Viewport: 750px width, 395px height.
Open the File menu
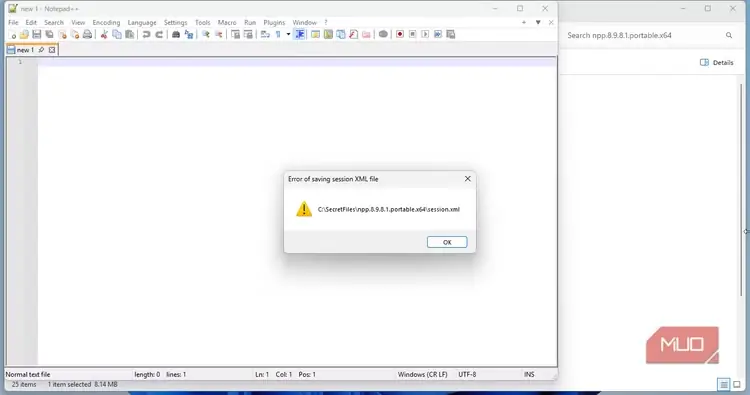click(13, 22)
